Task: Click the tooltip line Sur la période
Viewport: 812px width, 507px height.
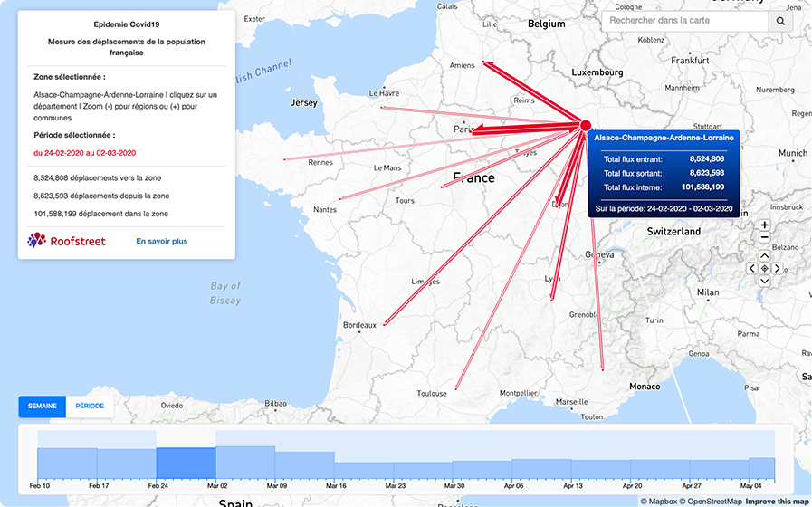Action: pos(664,209)
